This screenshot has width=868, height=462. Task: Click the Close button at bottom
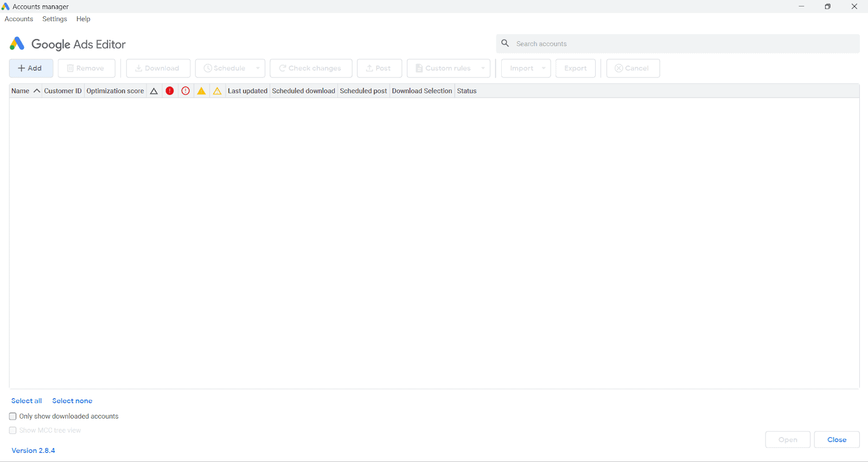point(837,440)
